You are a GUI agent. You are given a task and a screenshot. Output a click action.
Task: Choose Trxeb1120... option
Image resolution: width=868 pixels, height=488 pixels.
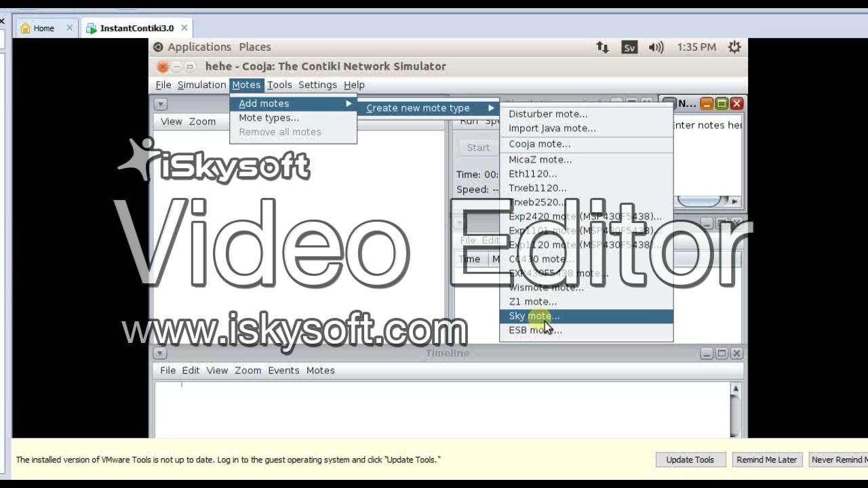[x=587, y=188]
